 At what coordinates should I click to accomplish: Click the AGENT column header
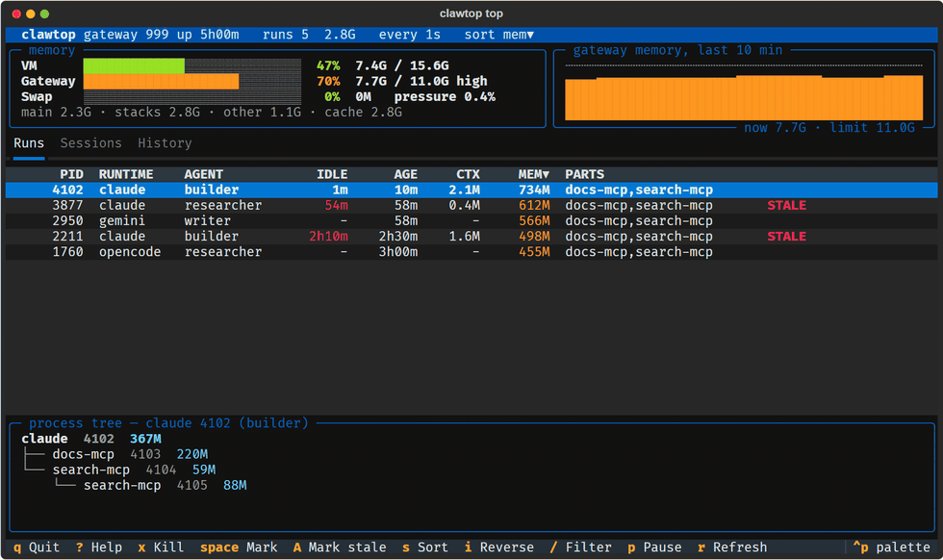pos(204,174)
